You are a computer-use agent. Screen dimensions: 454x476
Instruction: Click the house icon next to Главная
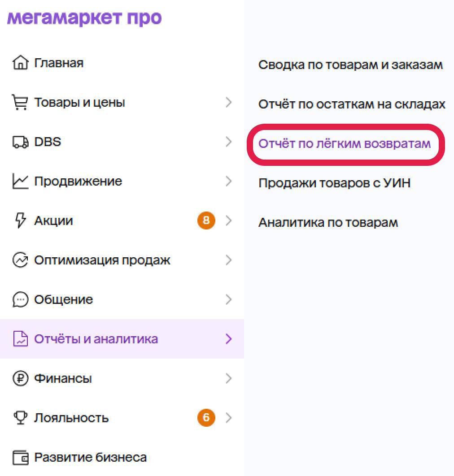[x=20, y=63]
